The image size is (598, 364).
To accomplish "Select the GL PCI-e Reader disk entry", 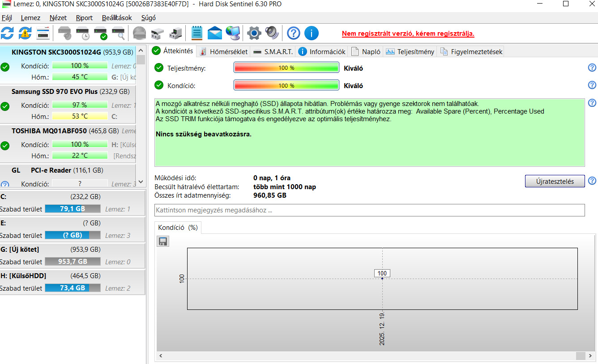I will 68,176.
